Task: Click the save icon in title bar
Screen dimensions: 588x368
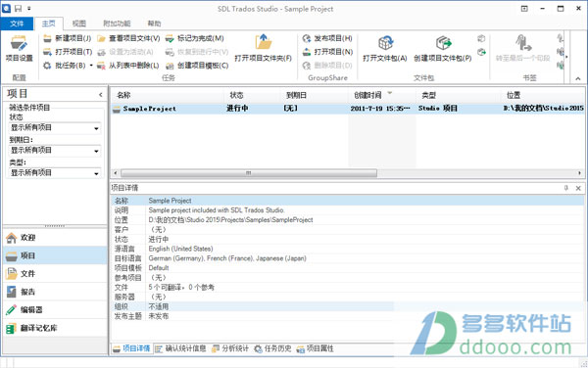Action: click(x=18, y=8)
